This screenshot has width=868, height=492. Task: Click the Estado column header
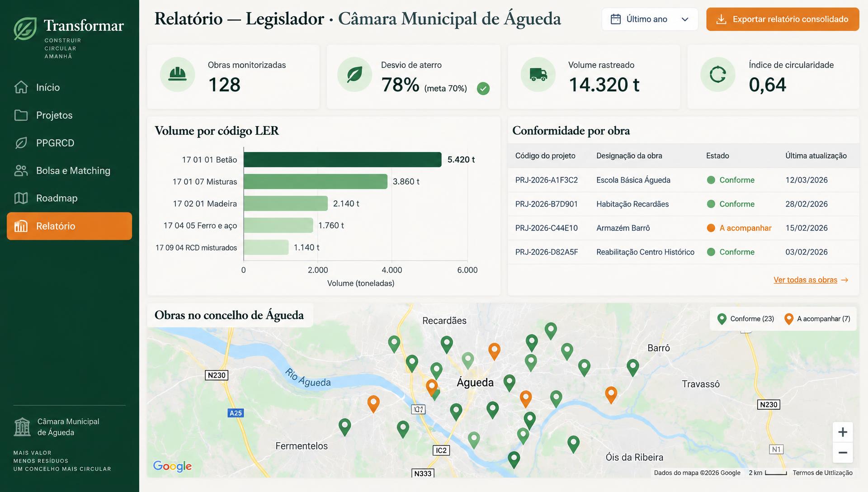click(717, 156)
